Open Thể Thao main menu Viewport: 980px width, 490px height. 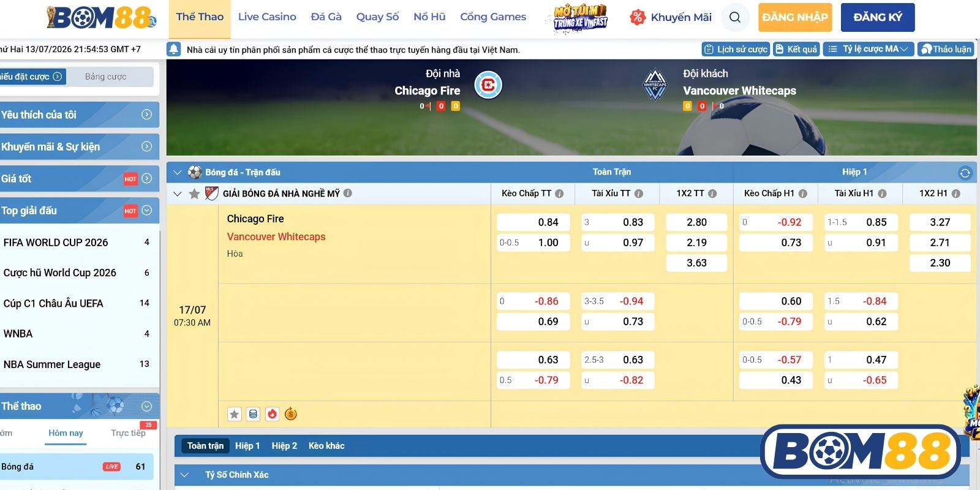tap(200, 17)
